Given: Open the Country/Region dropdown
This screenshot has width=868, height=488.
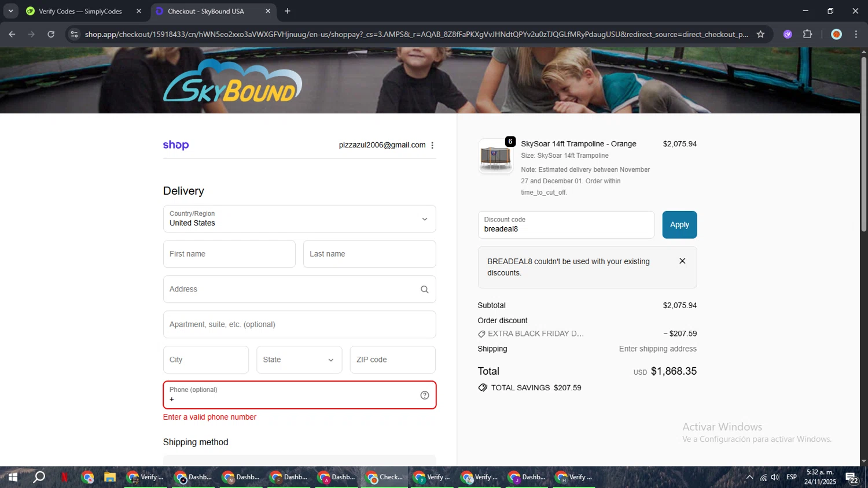Looking at the screenshot, I should (299, 219).
